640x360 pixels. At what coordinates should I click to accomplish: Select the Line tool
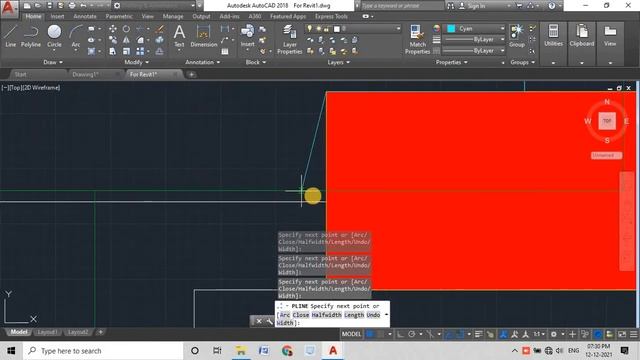coord(10,36)
